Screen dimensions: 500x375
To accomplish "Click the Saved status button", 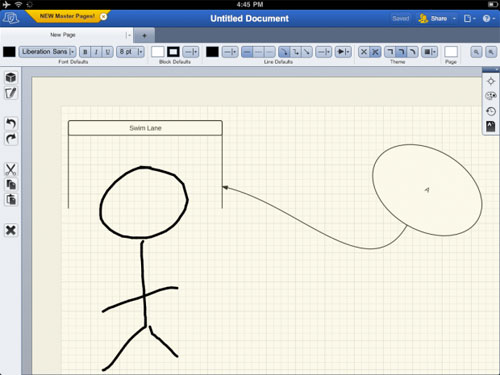I will pos(401,19).
